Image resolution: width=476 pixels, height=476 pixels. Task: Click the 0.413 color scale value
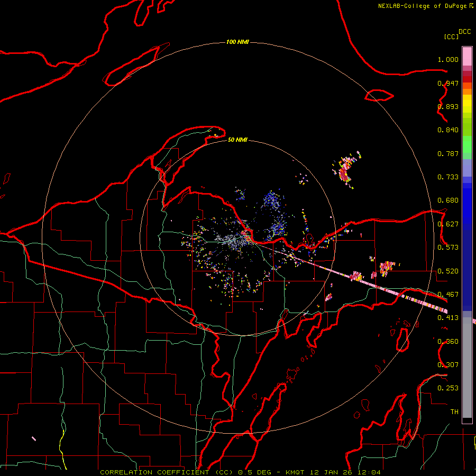448,318
